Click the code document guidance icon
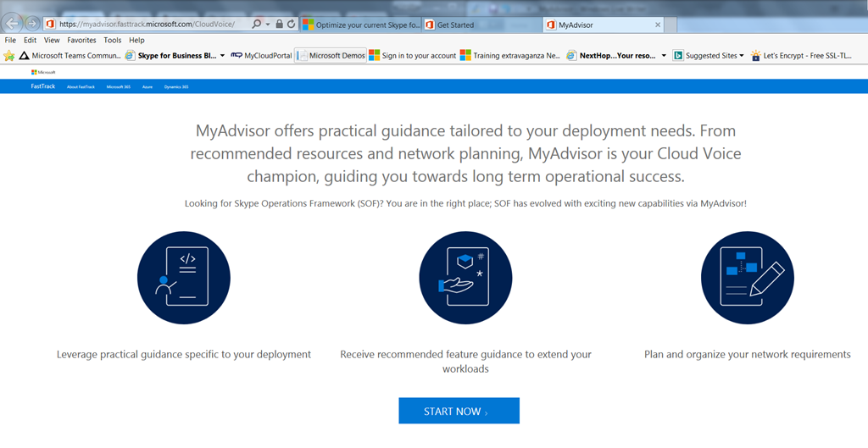Viewport: 868px width, 448px height. [184, 277]
